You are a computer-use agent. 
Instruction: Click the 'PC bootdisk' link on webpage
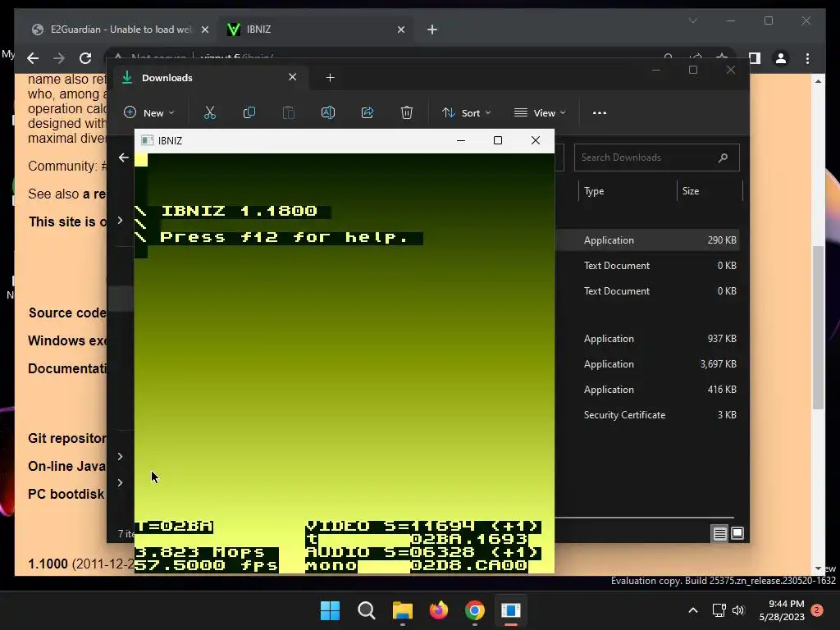(66, 494)
